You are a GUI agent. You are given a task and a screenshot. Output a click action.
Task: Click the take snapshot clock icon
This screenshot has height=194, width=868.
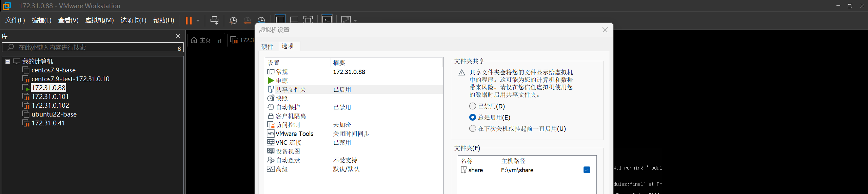(233, 21)
